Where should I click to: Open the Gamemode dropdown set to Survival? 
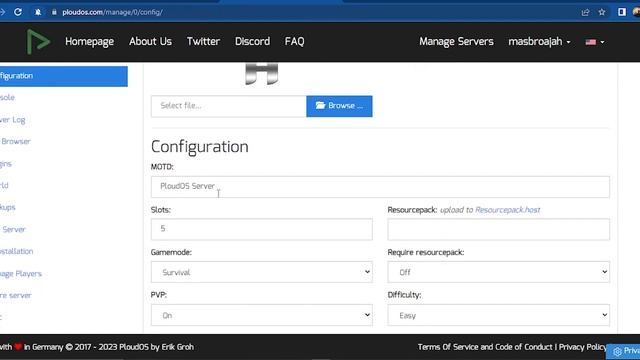click(x=262, y=272)
